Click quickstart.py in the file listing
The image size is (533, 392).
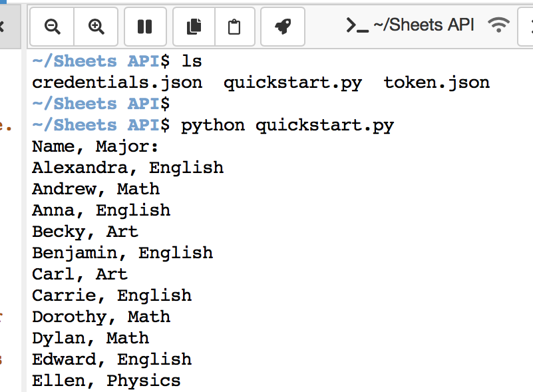click(293, 83)
